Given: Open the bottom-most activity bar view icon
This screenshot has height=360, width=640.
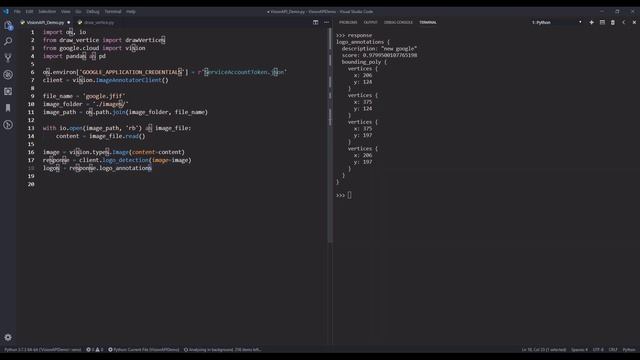Looking at the screenshot, I should [x=8, y=125].
